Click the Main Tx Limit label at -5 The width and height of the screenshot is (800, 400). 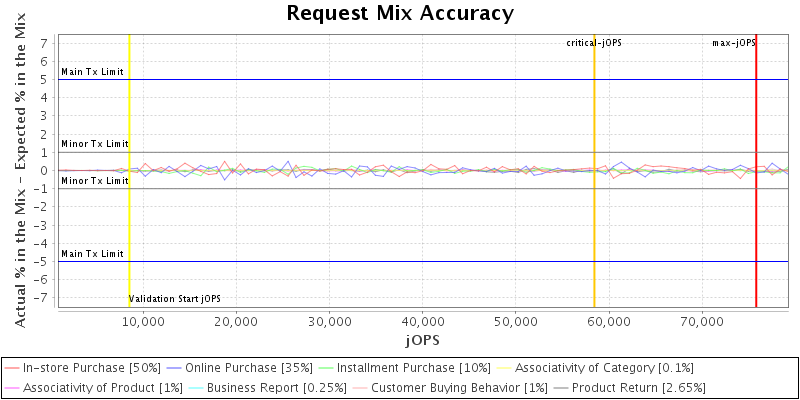pos(92,254)
